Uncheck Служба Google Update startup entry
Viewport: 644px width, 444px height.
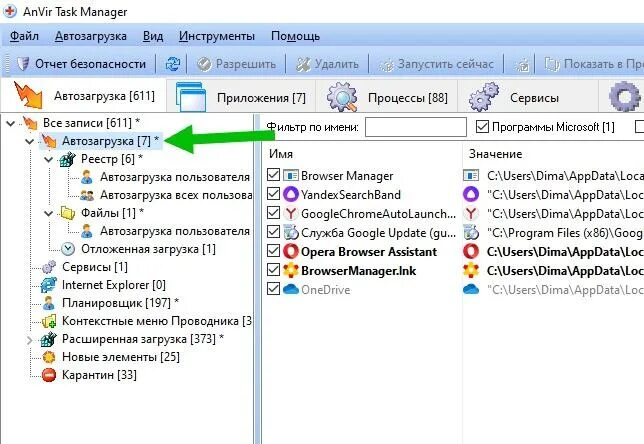point(274,232)
